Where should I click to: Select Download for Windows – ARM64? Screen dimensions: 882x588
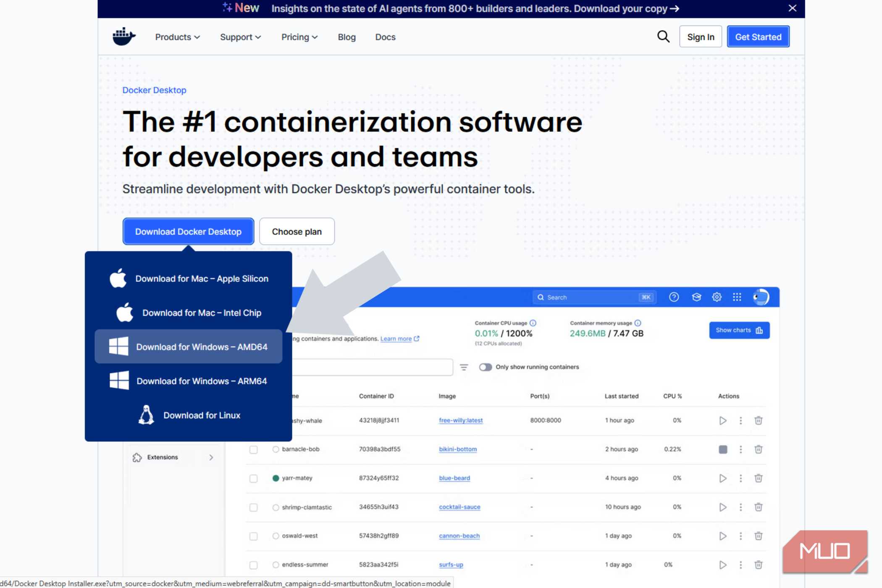(x=189, y=381)
